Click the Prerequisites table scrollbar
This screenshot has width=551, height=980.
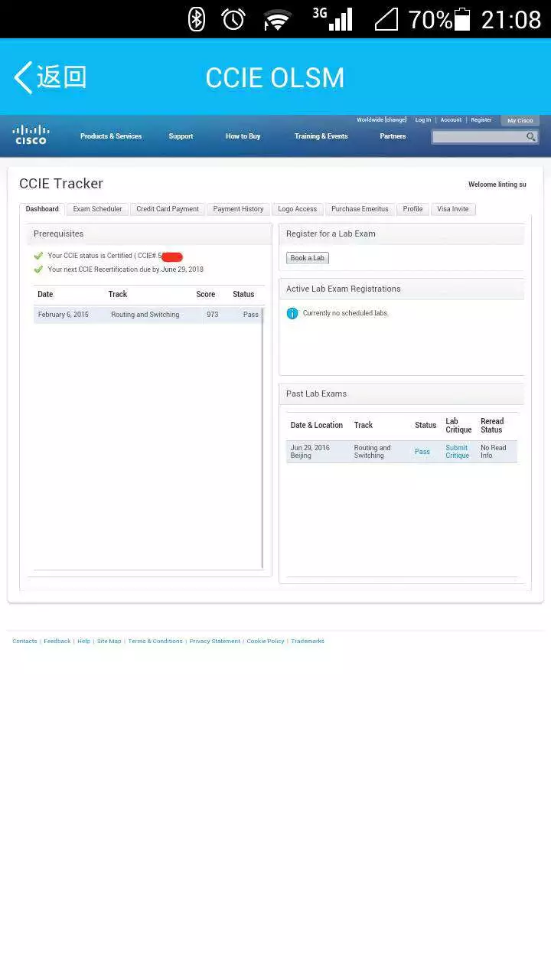point(262,436)
